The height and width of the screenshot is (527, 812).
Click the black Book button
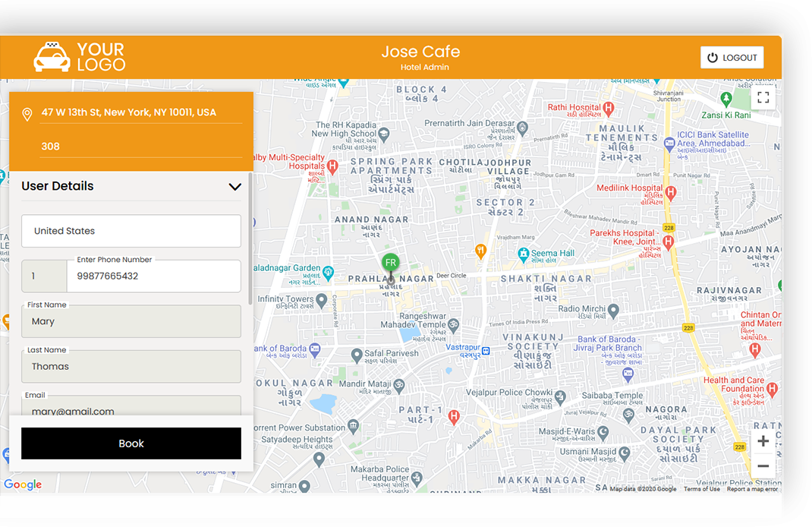pyautogui.click(x=131, y=443)
